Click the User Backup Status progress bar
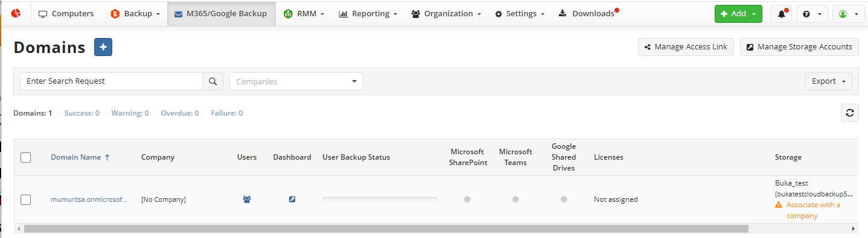 tap(380, 199)
